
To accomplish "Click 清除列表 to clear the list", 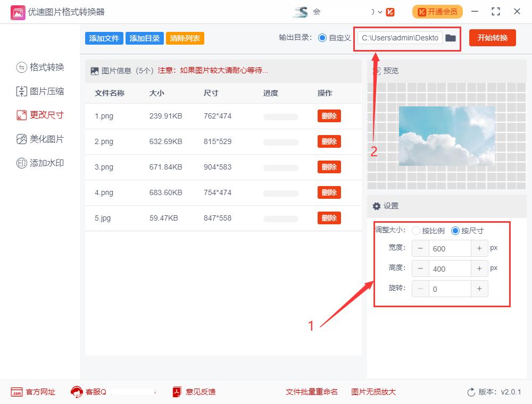I will (185, 38).
